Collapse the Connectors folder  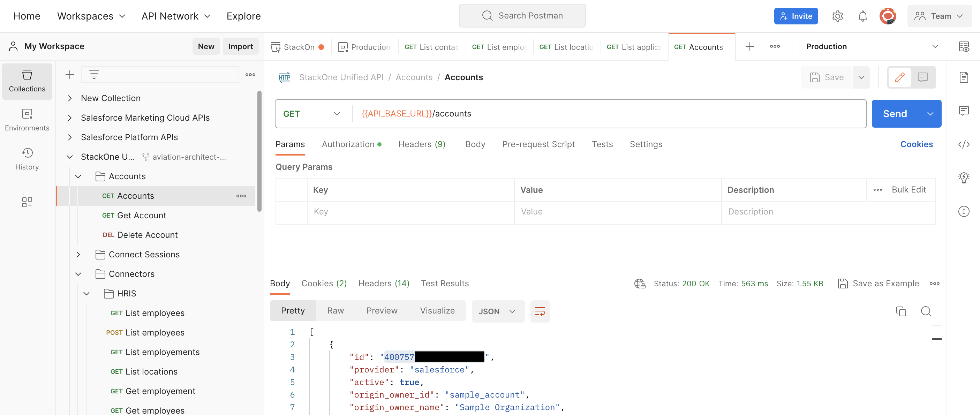(78, 274)
